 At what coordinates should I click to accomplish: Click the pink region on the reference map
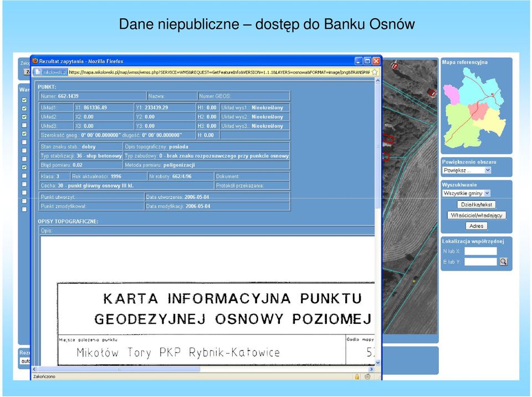tap(451, 94)
